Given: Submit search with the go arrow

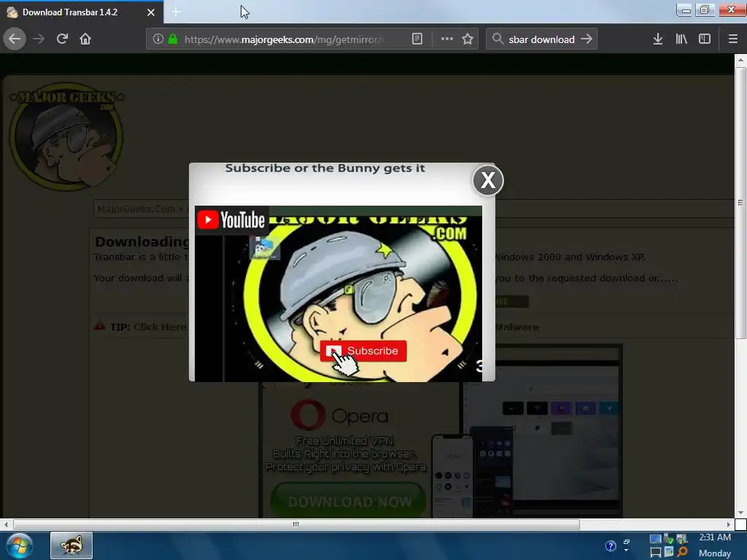Looking at the screenshot, I should [x=587, y=39].
